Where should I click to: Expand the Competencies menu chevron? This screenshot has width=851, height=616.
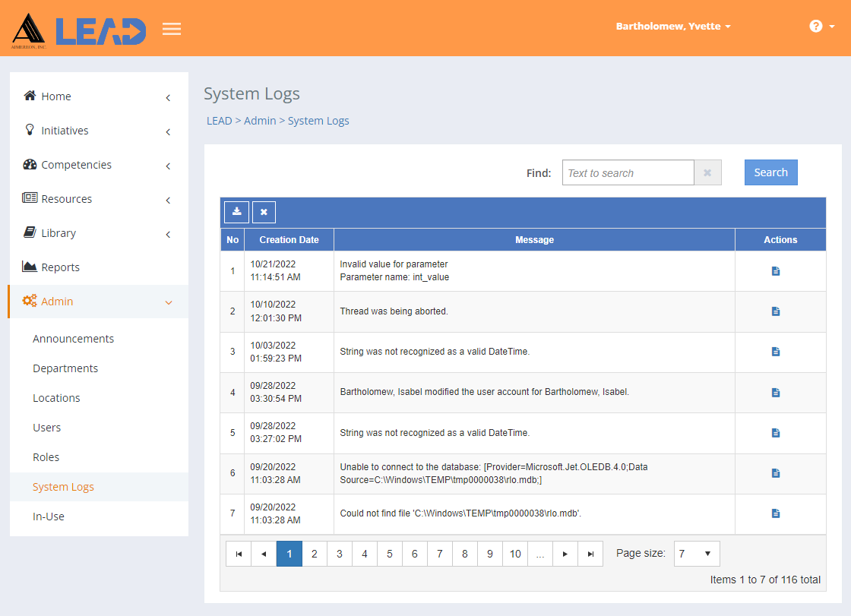pos(168,166)
